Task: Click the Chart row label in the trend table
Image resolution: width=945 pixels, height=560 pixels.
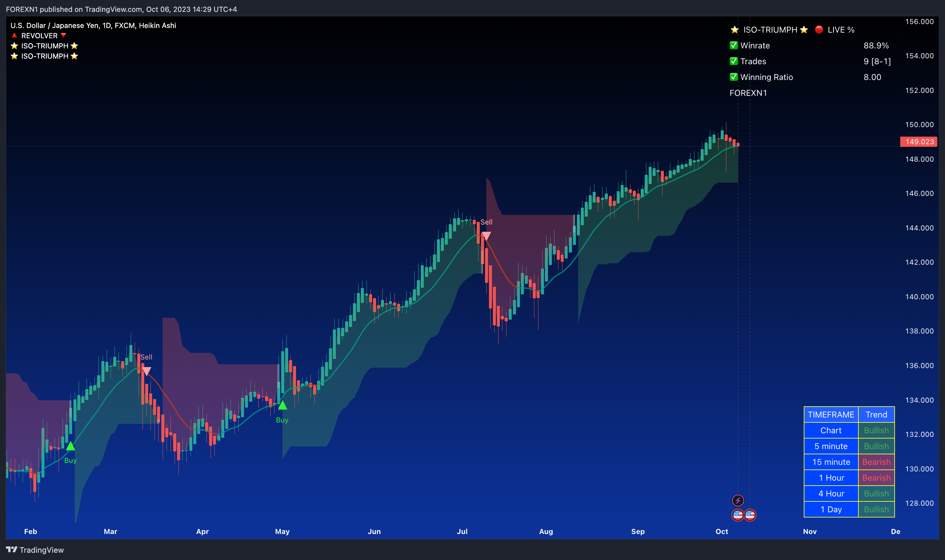Action: click(831, 430)
